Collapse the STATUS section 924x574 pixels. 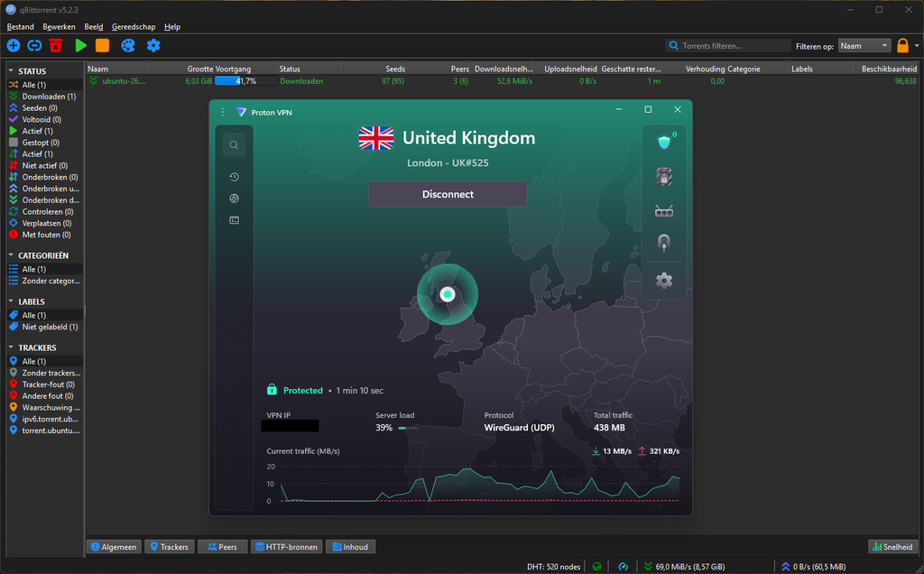click(11, 70)
